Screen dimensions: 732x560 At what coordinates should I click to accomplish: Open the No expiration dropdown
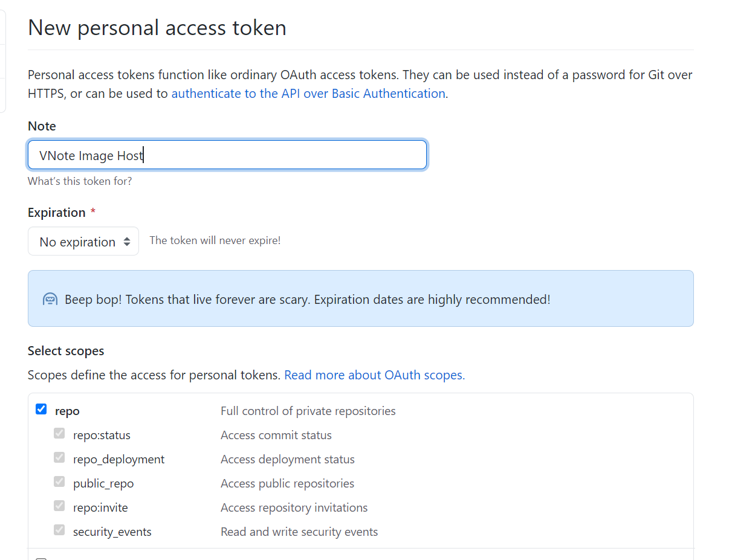[x=83, y=241]
